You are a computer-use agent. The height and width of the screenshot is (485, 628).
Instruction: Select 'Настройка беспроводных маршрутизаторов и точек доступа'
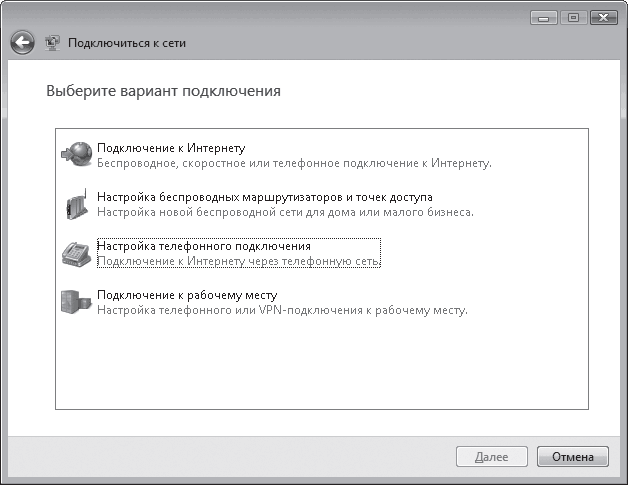(x=264, y=197)
